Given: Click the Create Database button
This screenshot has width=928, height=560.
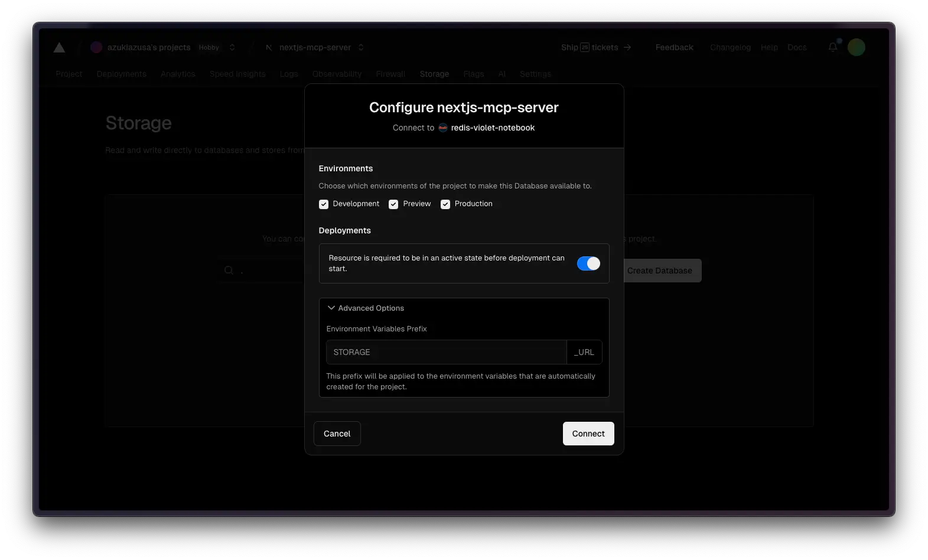Looking at the screenshot, I should coord(660,271).
